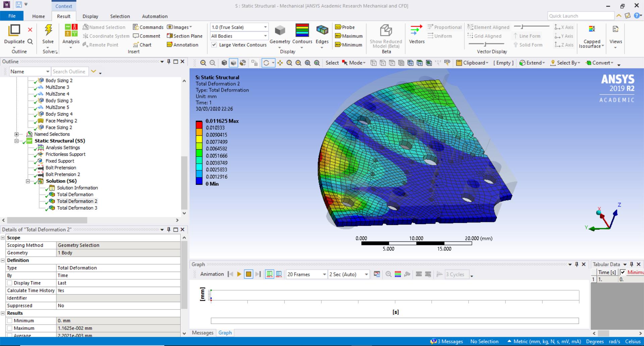Click the Probe tool

point(345,27)
